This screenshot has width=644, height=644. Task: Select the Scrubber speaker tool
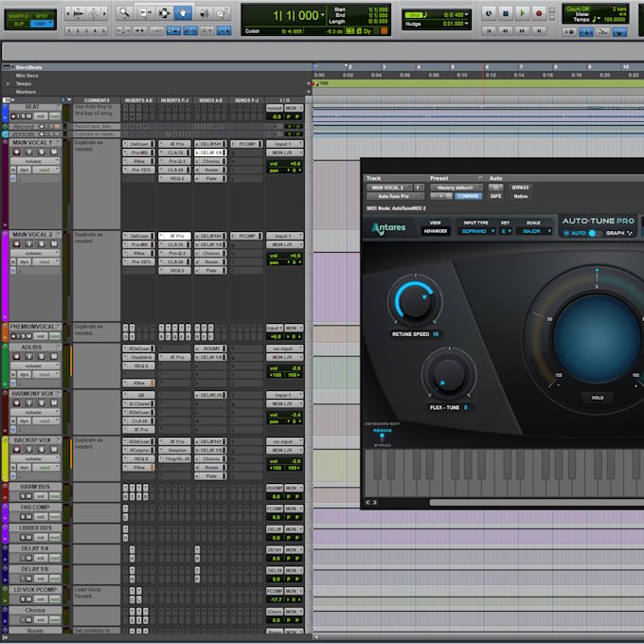(203, 13)
